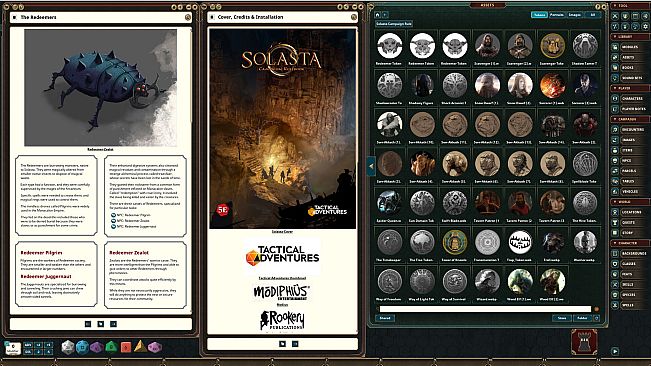651x366 pixels.
Task: Pick the white d20 die
Action: pos(67,346)
